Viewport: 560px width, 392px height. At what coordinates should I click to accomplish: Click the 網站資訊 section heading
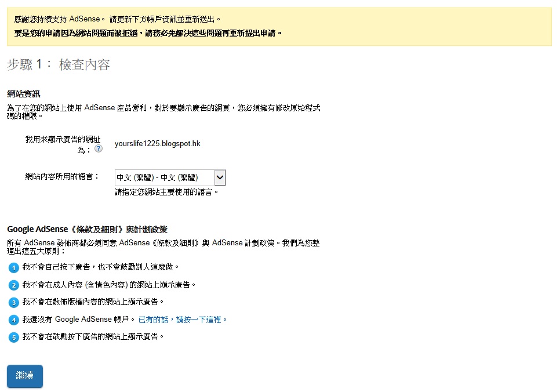24,94
